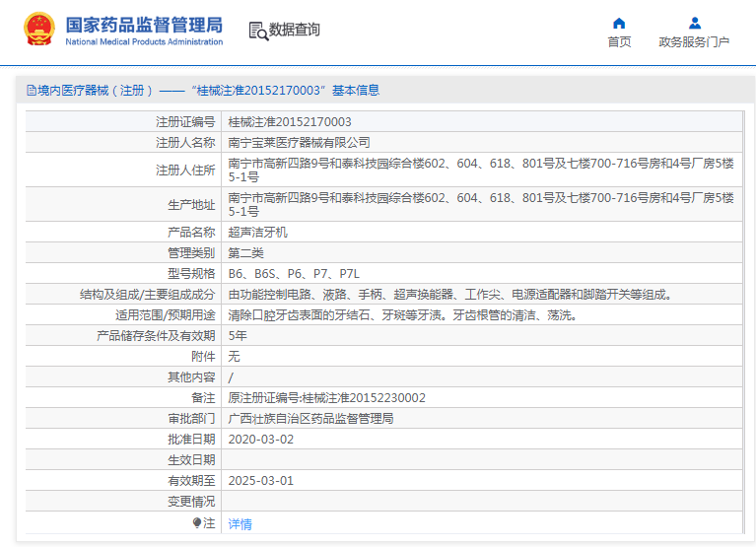This screenshot has height=547, width=756.
Task: Click the 注册证编号 row label
Action: point(185,122)
